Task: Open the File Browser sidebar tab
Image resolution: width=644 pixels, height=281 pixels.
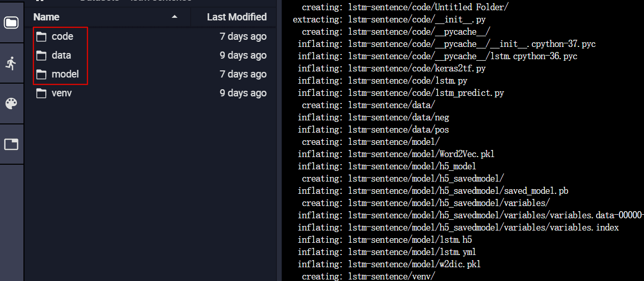Action: (11, 22)
